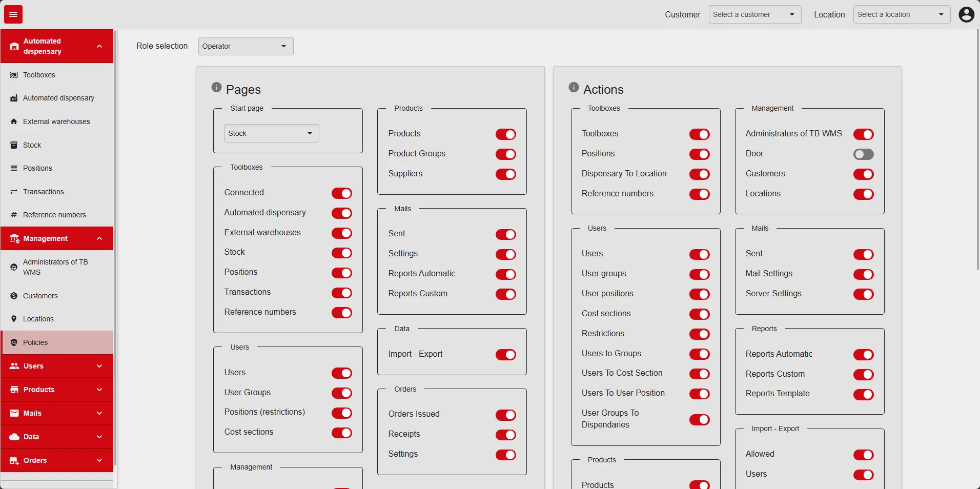This screenshot has height=489, width=980.
Task: Open the Start page Stock dropdown
Action: [x=271, y=133]
